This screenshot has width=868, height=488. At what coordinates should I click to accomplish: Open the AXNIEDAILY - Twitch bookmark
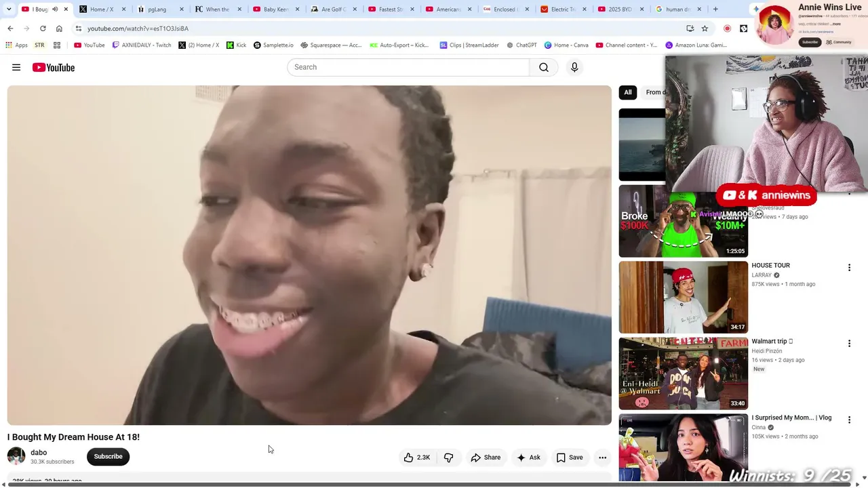click(142, 45)
